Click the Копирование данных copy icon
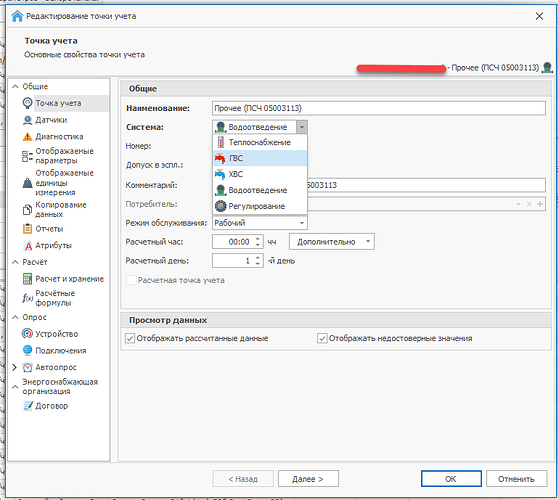 point(27,210)
